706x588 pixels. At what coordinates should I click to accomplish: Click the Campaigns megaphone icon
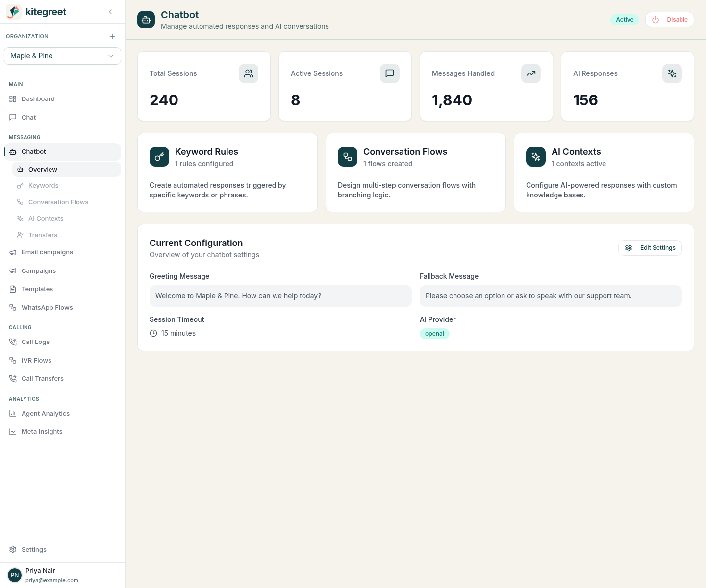tap(13, 271)
